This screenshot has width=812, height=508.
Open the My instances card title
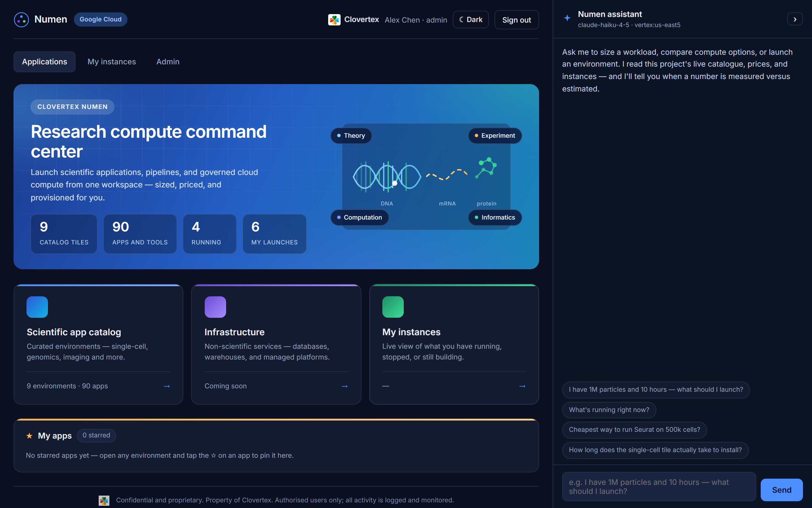pyautogui.click(x=411, y=332)
